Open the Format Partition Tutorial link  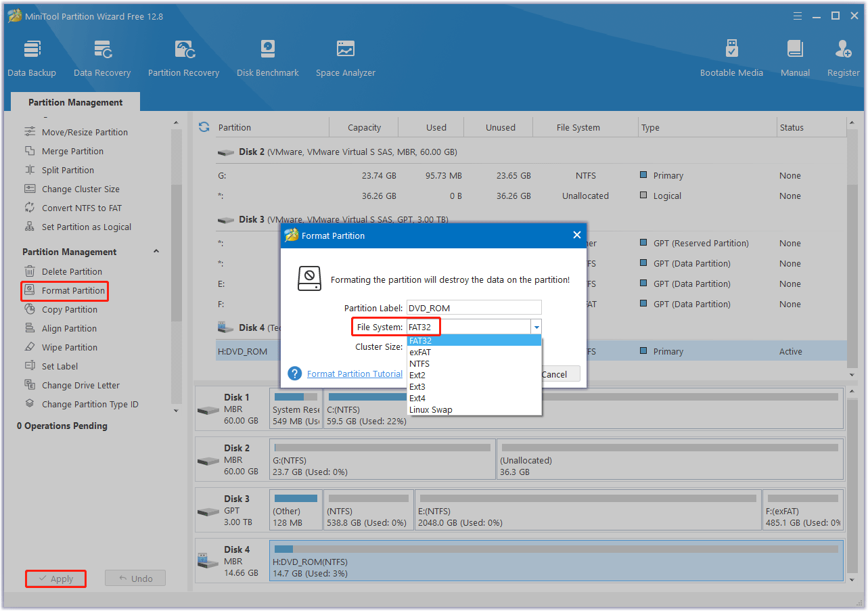click(x=355, y=374)
